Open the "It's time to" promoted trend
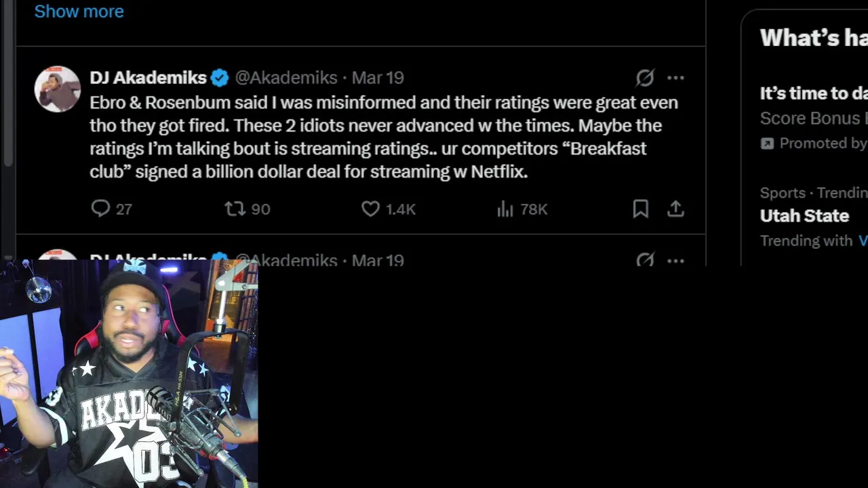This screenshot has height=488, width=868. (812, 94)
